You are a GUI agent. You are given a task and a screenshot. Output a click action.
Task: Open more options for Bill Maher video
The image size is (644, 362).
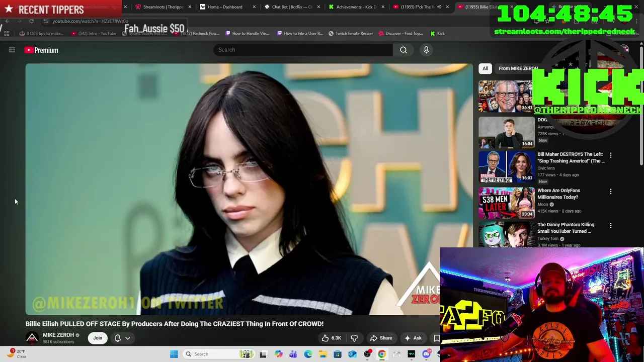(611, 155)
